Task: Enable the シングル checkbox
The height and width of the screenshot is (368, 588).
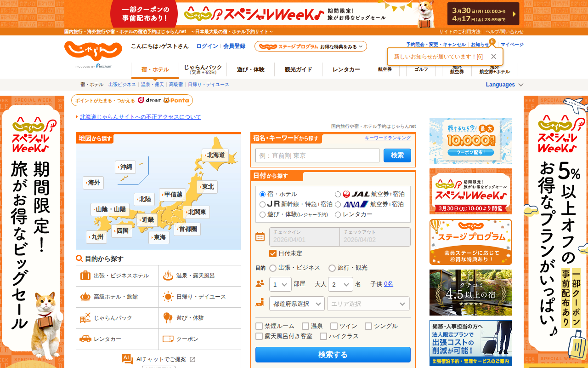Action: [368, 326]
